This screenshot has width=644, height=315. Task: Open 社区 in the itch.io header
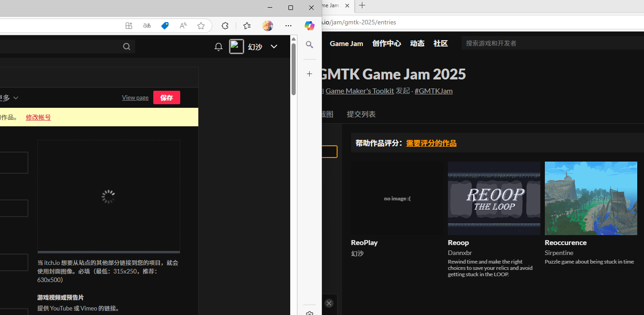click(x=441, y=43)
